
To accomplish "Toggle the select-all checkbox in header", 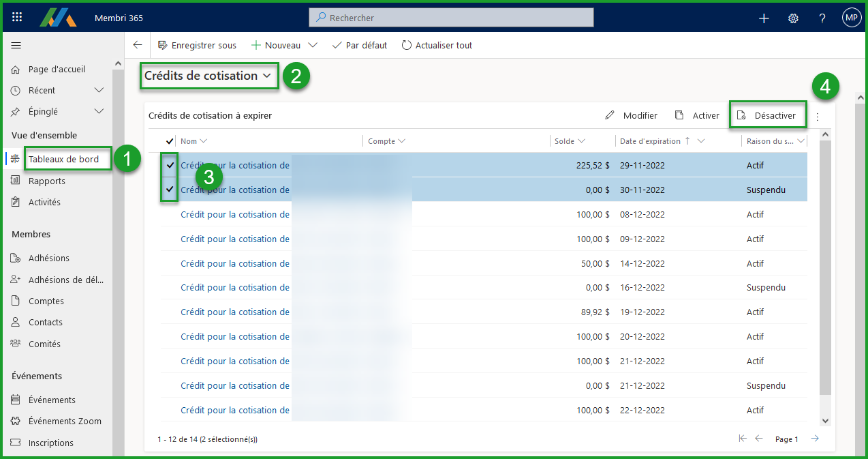I will [170, 141].
